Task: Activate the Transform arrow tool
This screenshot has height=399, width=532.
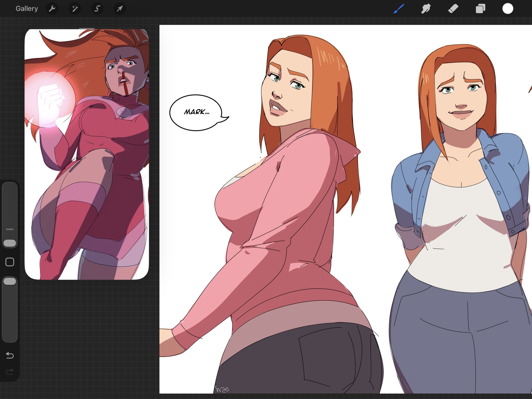Action: tap(120, 9)
